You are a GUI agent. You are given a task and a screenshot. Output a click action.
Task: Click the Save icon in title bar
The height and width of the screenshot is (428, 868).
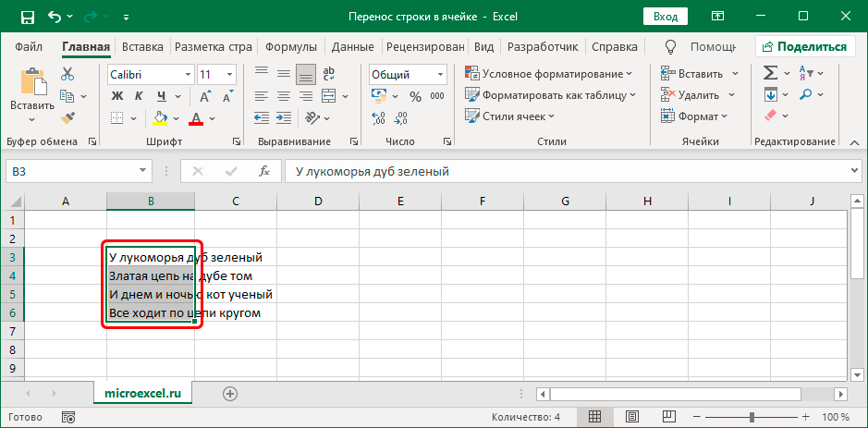(x=27, y=17)
